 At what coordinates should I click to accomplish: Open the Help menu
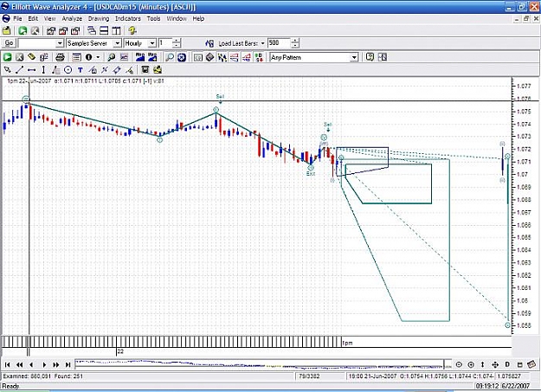[198, 19]
